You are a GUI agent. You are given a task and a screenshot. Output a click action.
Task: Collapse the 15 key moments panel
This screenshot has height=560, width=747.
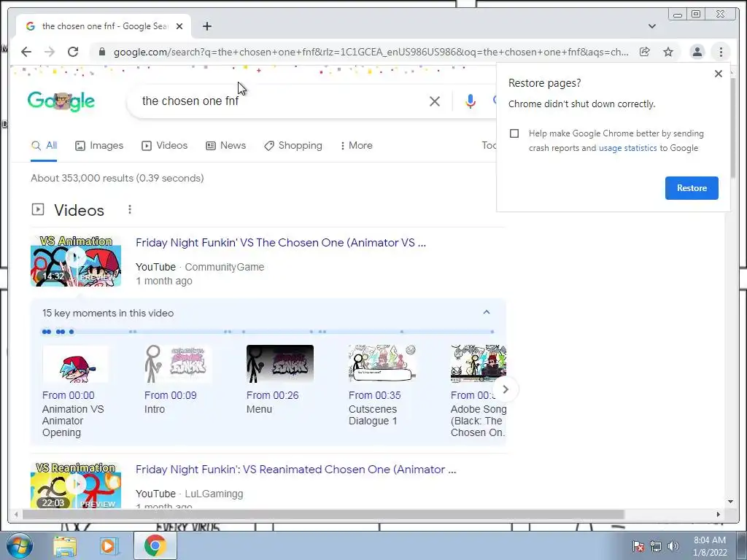coord(487,312)
